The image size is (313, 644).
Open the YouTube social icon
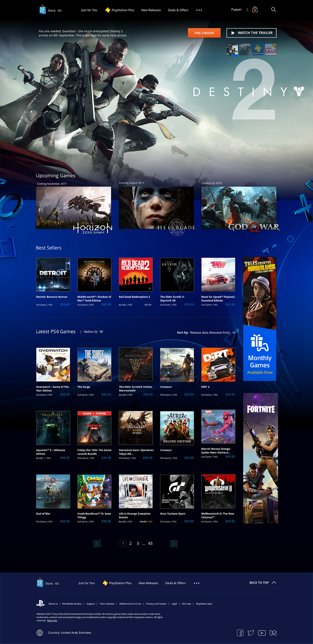[x=262, y=633]
